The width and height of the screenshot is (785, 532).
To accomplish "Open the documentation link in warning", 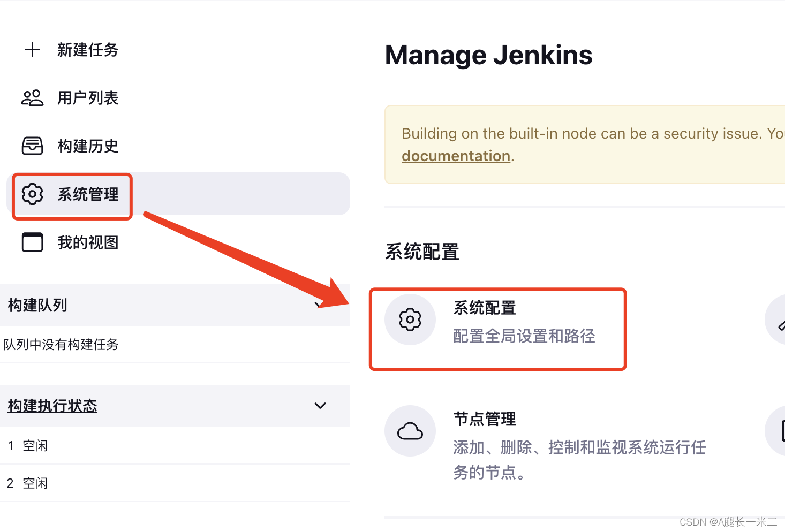I will point(456,156).
